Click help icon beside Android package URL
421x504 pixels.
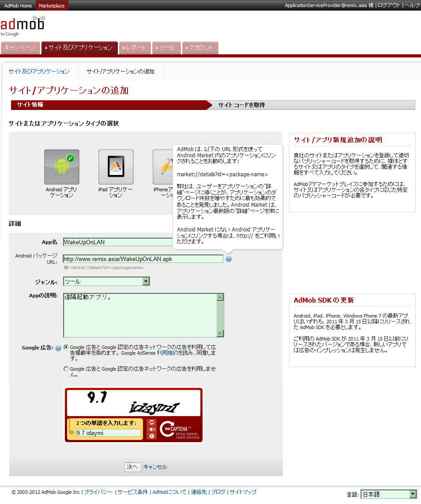(x=229, y=259)
